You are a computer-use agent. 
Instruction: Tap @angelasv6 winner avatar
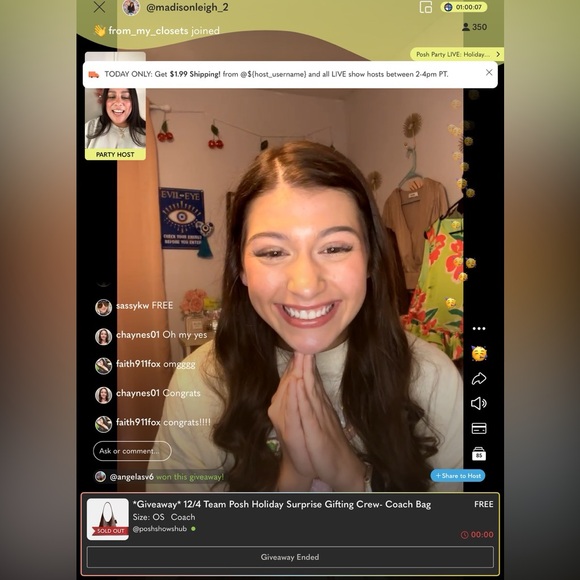point(101,477)
